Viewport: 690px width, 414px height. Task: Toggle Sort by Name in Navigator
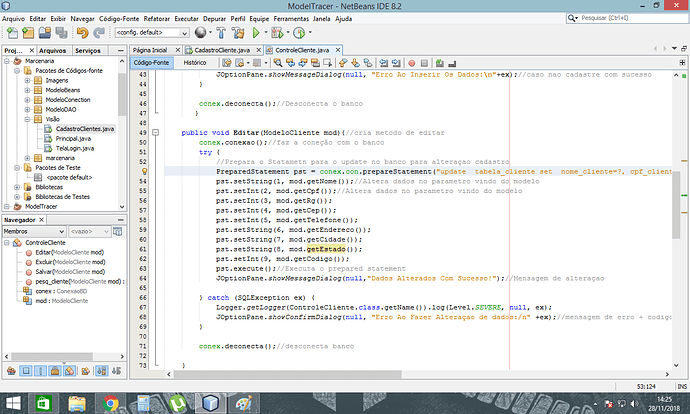[x=102, y=371]
